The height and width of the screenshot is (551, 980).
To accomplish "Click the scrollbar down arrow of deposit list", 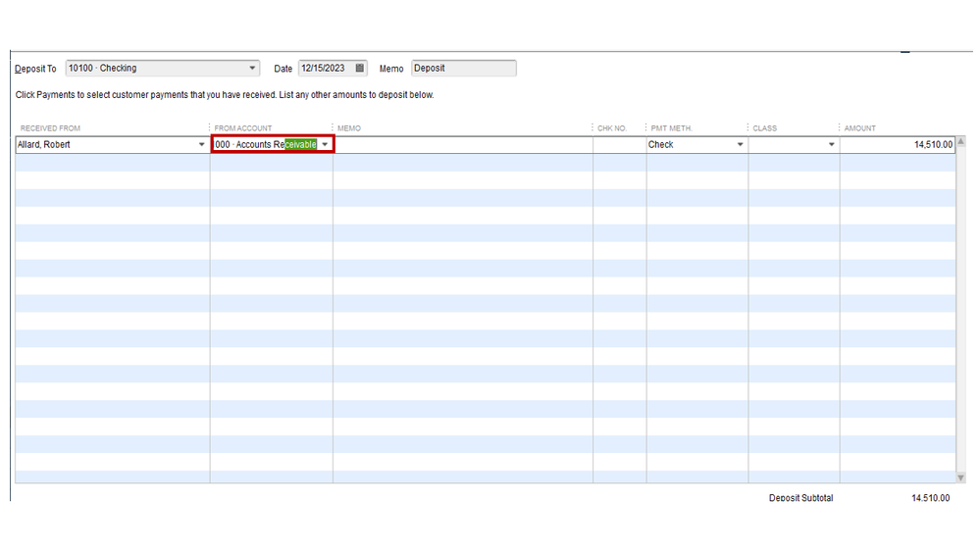I will (x=960, y=477).
